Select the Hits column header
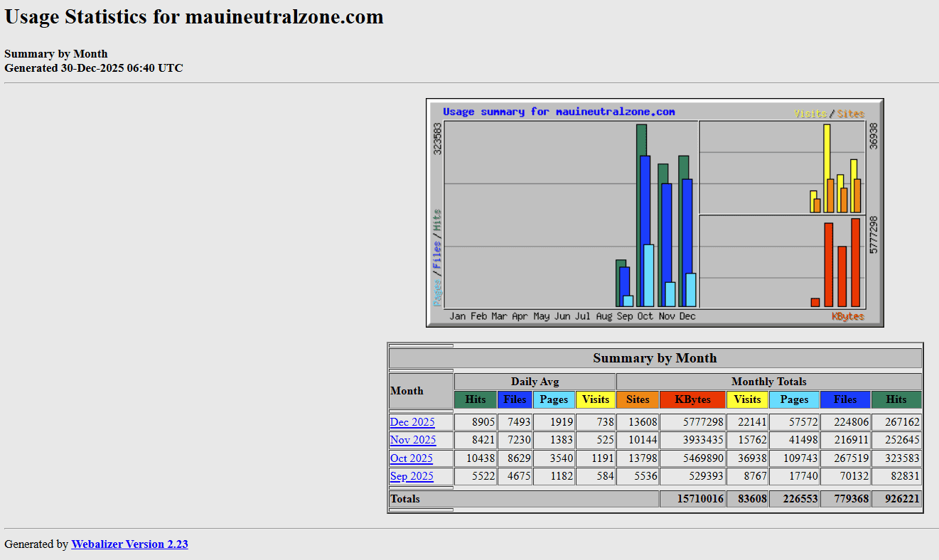Viewport: 939px width, 560px height. pyautogui.click(x=475, y=399)
